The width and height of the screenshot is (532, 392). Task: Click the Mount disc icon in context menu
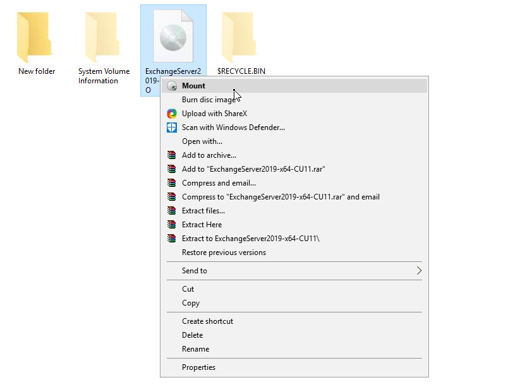coord(172,86)
